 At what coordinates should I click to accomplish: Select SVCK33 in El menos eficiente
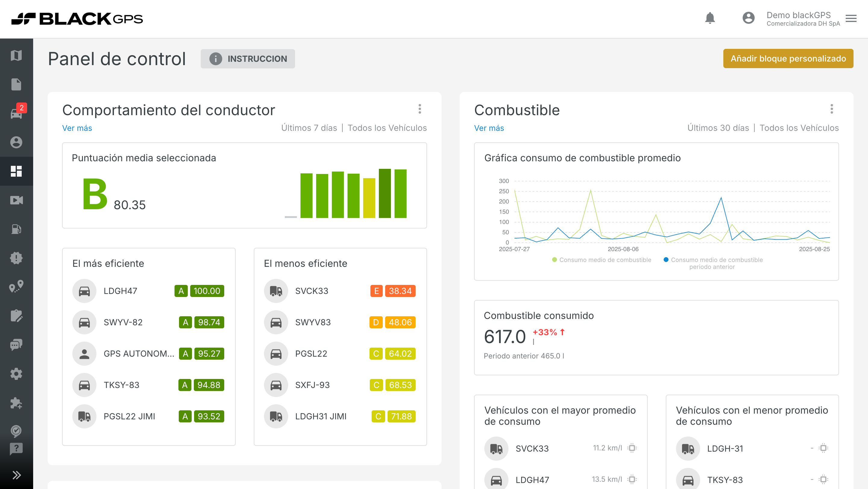[340, 291]
